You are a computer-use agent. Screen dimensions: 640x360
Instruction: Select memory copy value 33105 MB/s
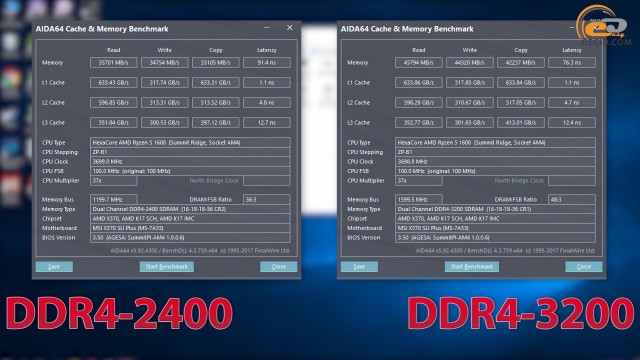click(x=216, y=62)
